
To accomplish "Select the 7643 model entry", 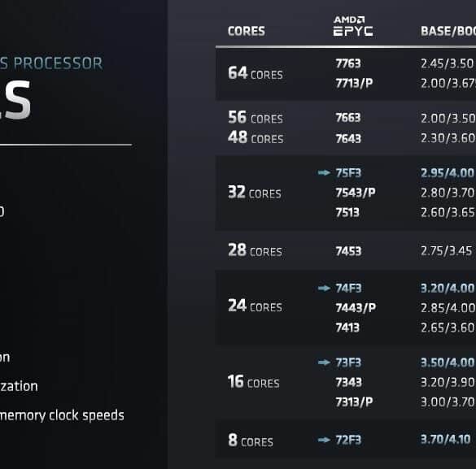I will [x=348, y=138].
